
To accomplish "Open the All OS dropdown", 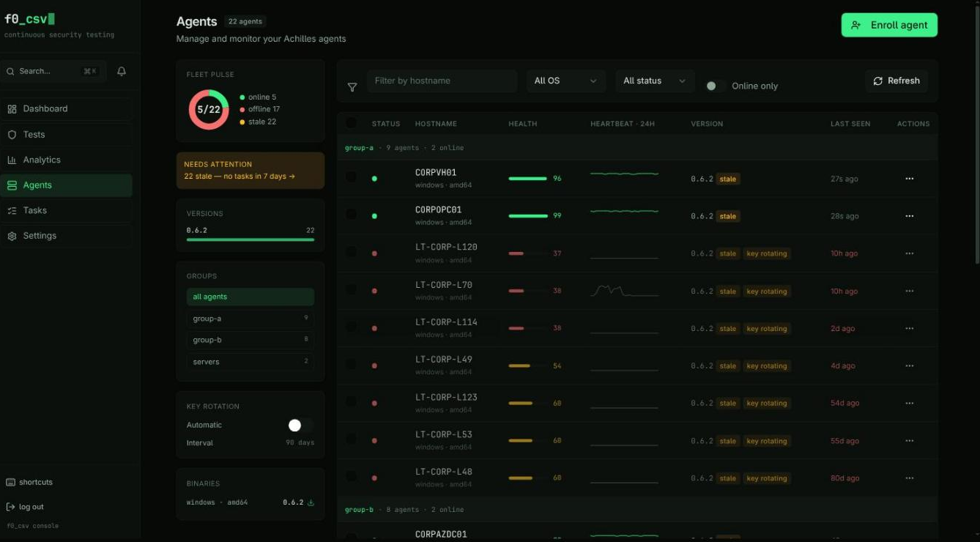I will pos(566,81).
